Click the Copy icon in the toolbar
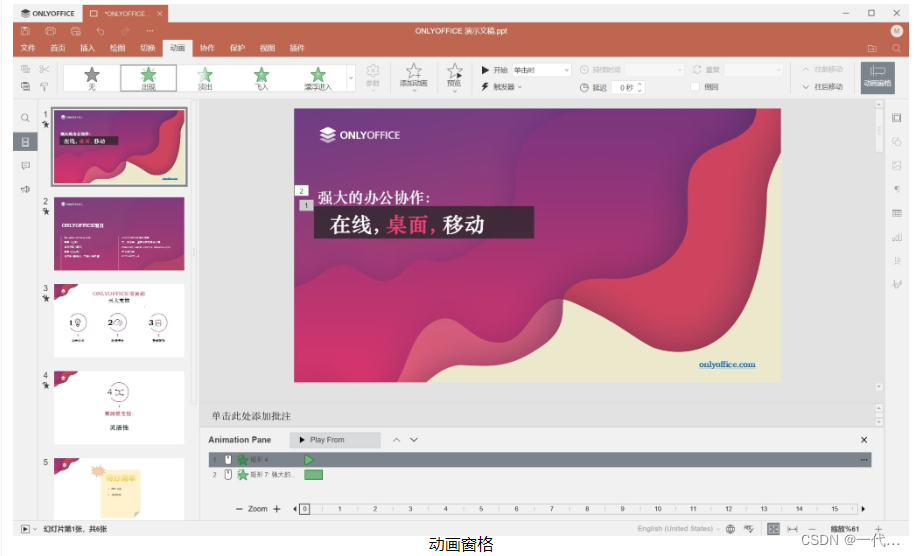This screenshot has width=915, height=556. 25,69
